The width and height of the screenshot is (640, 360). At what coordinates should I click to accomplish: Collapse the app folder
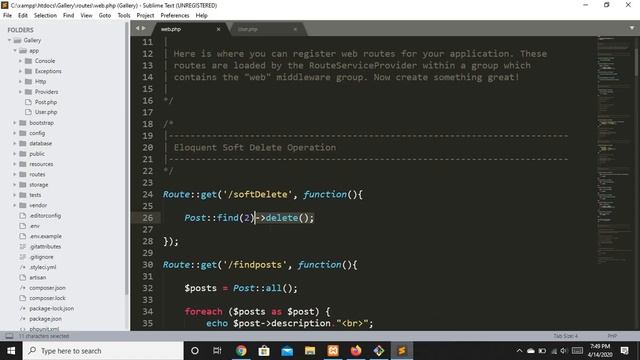click(x=15, y=51)
